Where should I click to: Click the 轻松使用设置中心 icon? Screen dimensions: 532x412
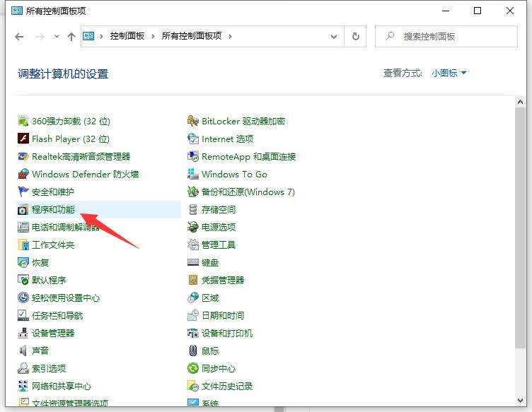tap(23, 298)
